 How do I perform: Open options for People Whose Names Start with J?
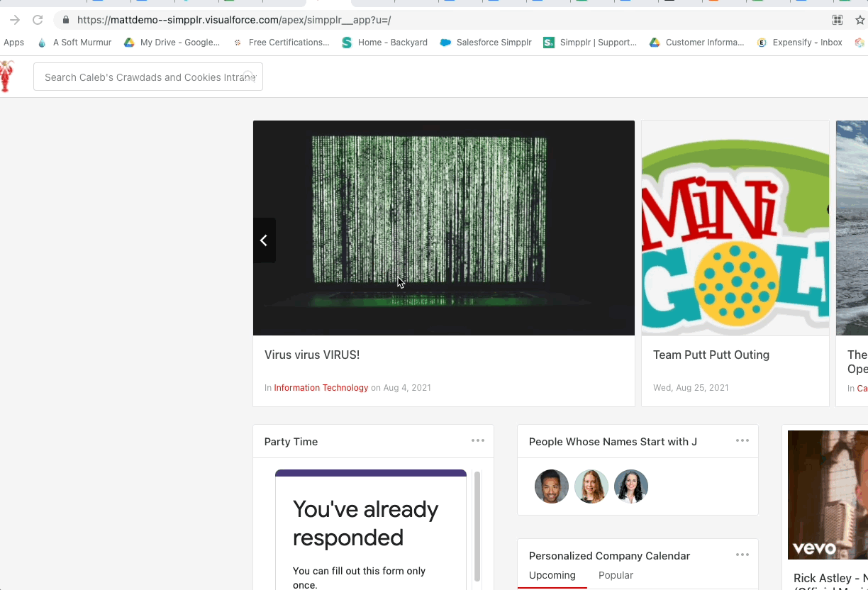coord(742,440)
